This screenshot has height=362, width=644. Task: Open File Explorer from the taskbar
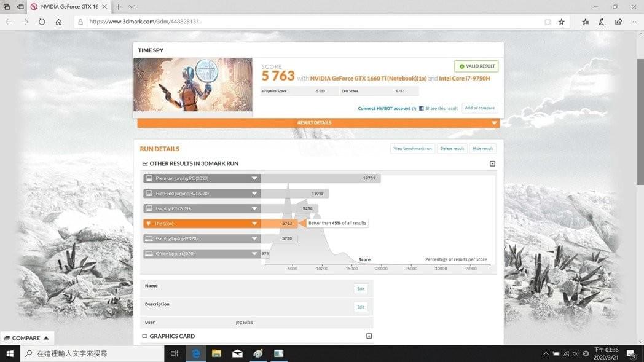pos(216,354)
